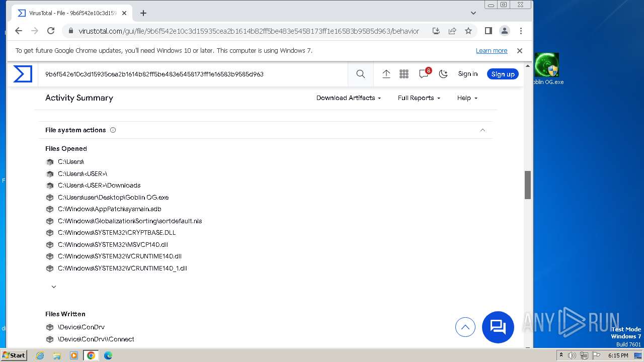Open Full Reports dropdown

coord(419,98)
